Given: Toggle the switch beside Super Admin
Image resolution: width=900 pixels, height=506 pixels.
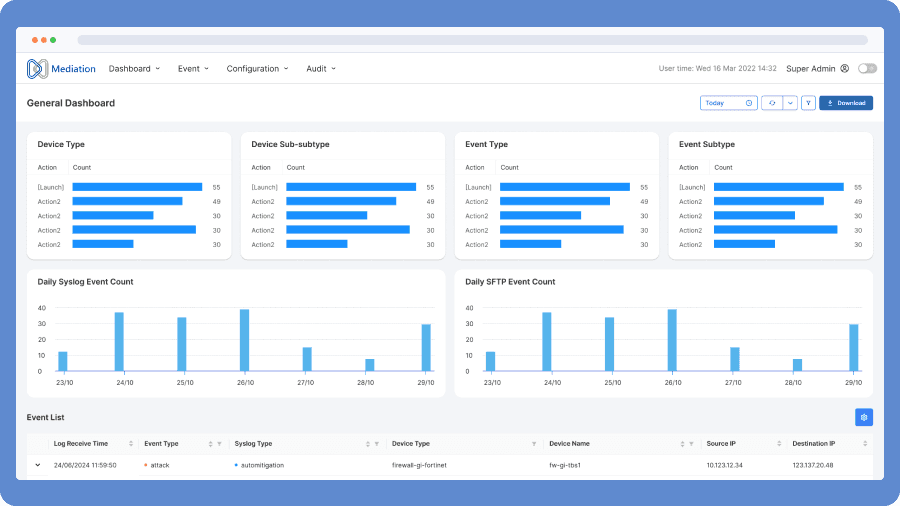Looking at the screenshot, I should [x=867, y=68].
